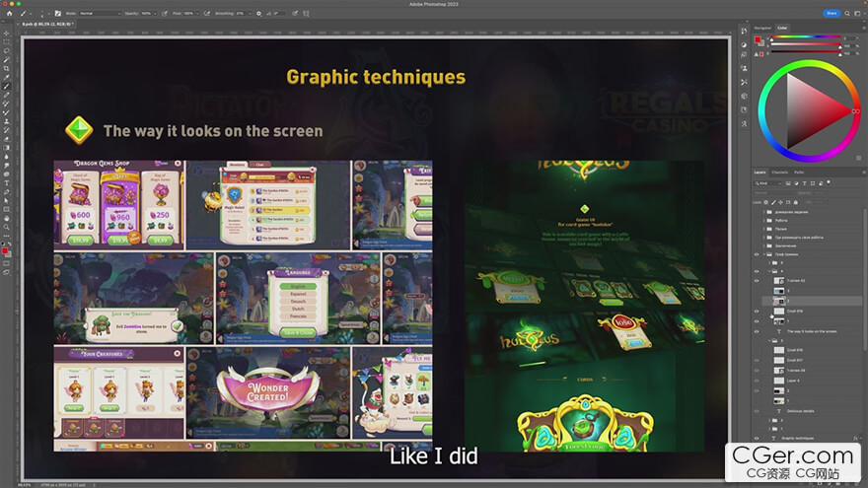868x488 pixels.
Task: Click lock image pixels brush icon
Action: point(773,202)
